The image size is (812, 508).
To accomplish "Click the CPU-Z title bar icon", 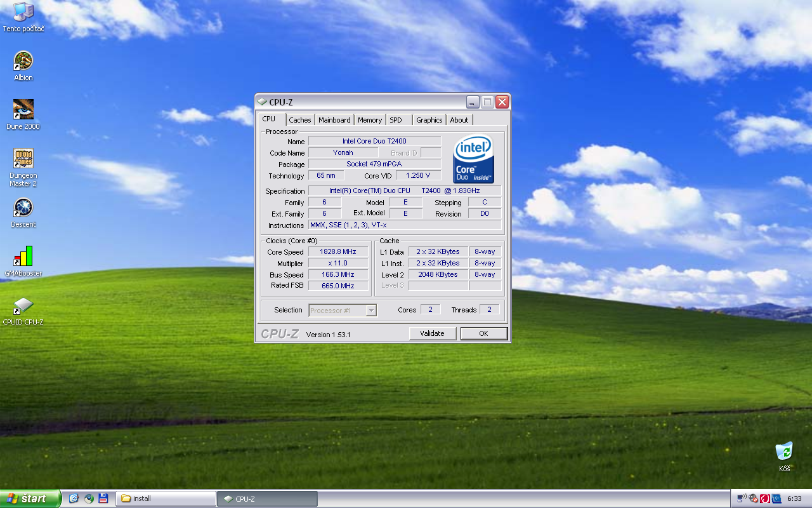I will [262, 102].
